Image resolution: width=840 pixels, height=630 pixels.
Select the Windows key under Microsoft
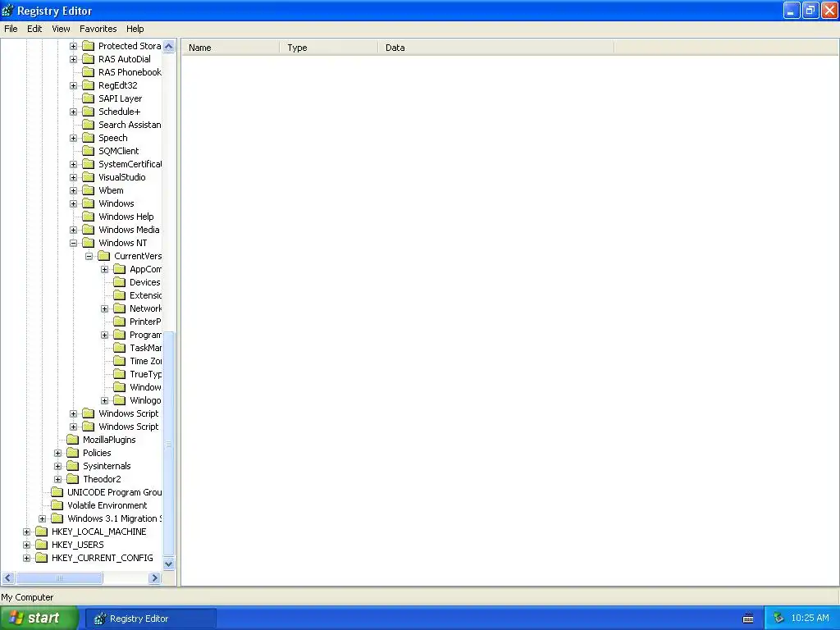(116, 203)
